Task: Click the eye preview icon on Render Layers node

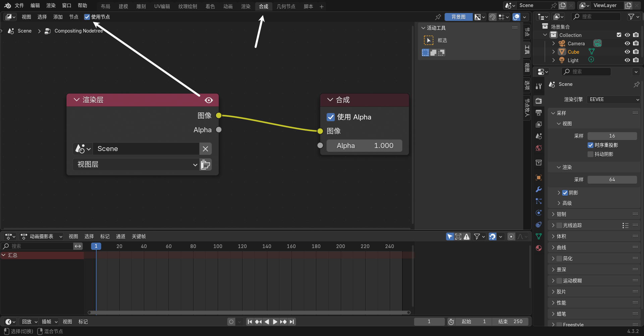Action: click(209, 100)
